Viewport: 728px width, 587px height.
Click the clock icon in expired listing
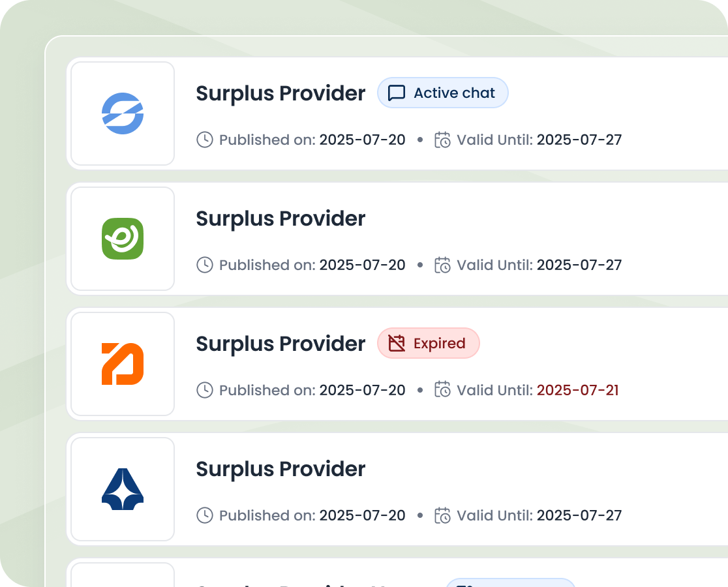pos(205,390)
